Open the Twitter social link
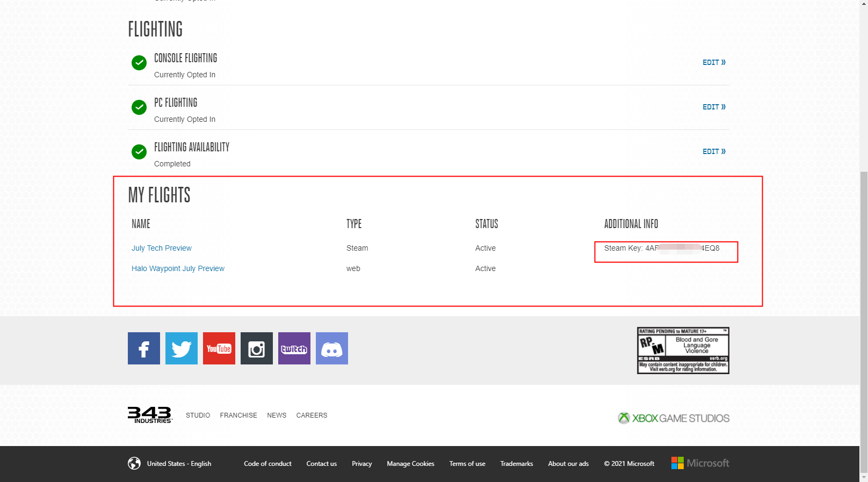 click(x=182, y=348)
